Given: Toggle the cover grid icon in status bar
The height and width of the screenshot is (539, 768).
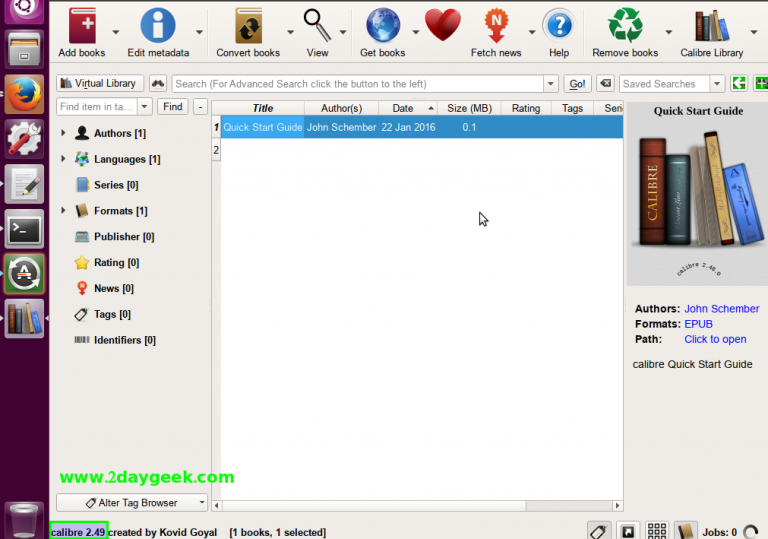Looking at the screenshot, I should [x=657, y=531].
